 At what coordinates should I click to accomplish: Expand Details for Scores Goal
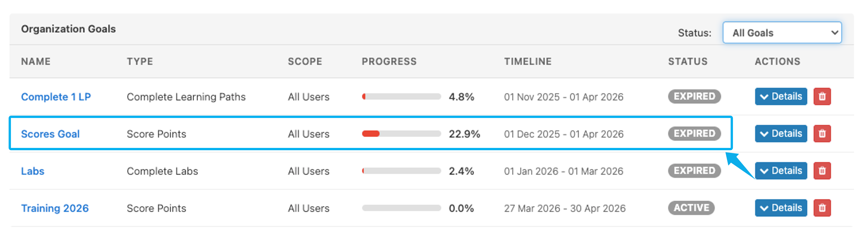pos(781,134)
